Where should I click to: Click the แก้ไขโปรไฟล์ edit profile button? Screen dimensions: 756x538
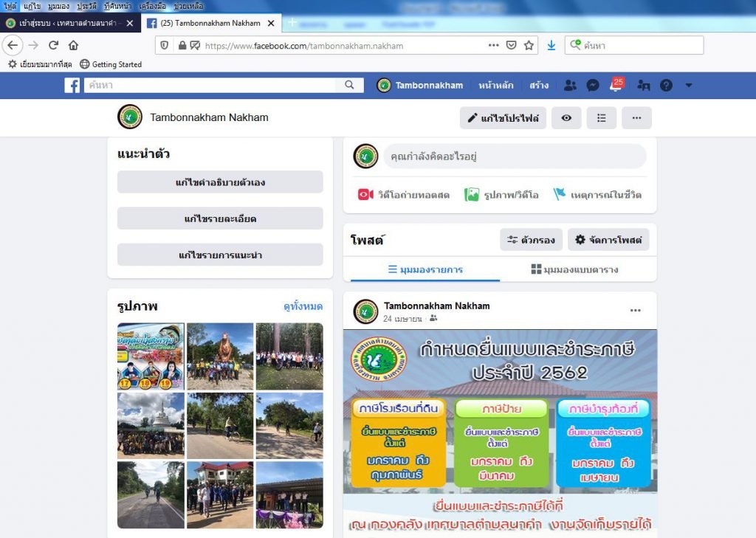[x=502, y=118]
